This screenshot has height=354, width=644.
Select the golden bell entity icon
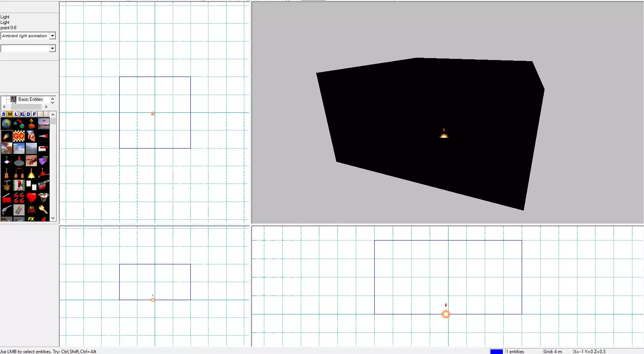[x=31, y=173]
